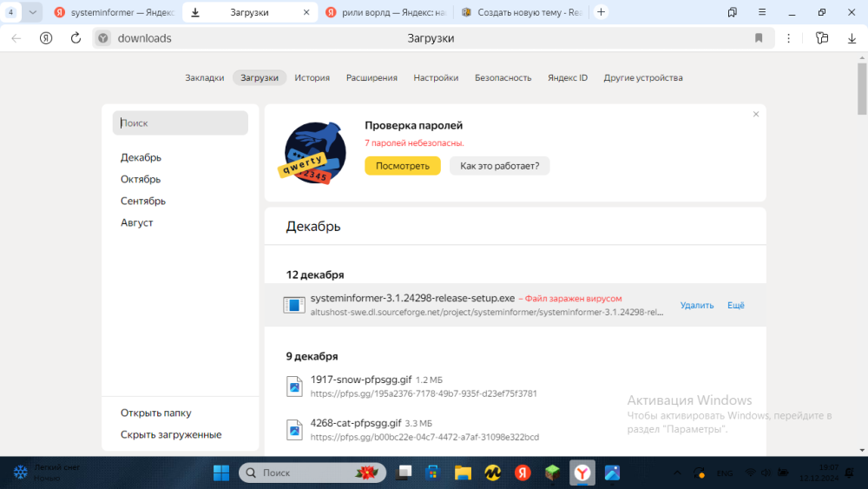Screen dimensions: 868x489
Task: Click Скрыть загруженные
Action: point(171,434)
